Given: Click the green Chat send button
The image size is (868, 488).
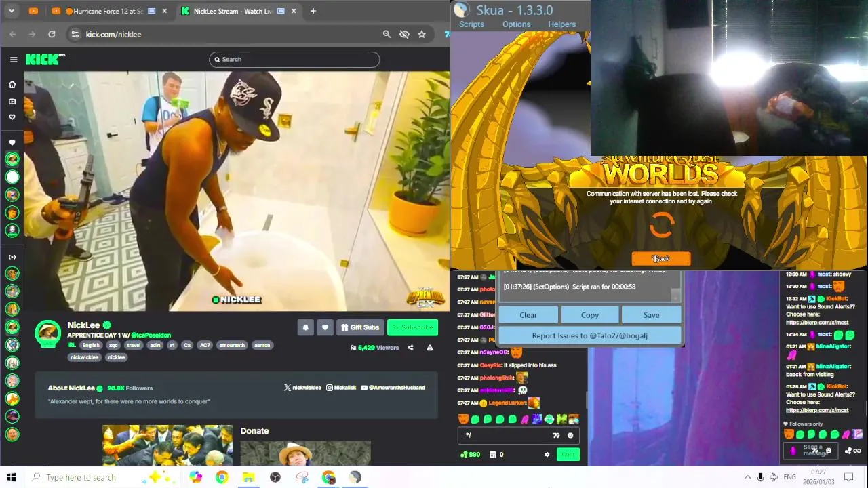Looking at the screenshot, I should [568, 455].
